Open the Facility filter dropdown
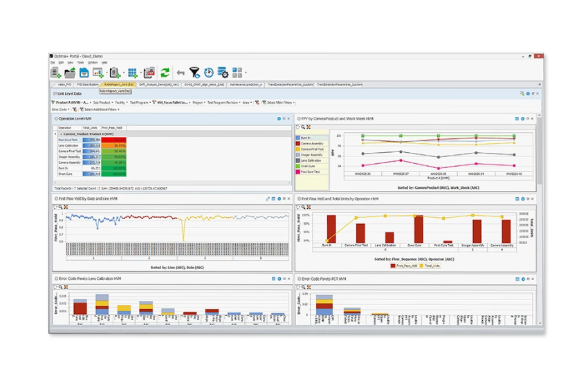The width and height of the screenshot is (588, 370). tap(121, 102)
